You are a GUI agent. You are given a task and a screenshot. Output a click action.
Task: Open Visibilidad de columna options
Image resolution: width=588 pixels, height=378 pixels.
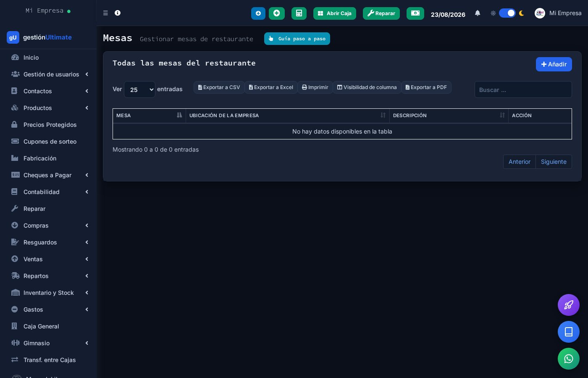tap(367, 87)
